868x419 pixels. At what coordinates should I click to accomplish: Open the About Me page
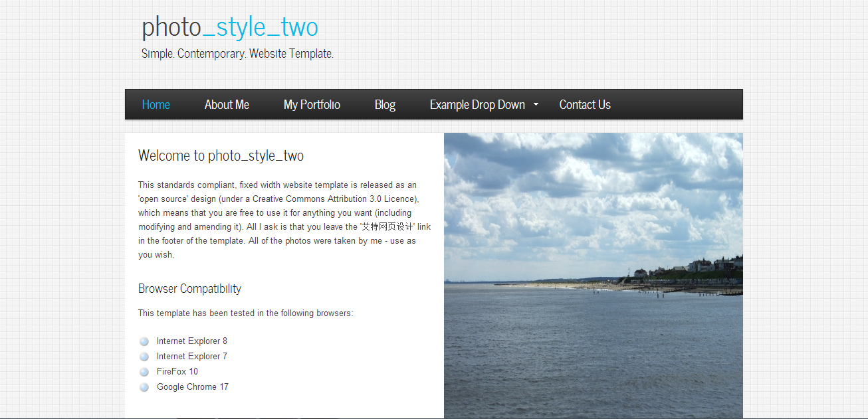pyautogui.click(x=227, y=105)
